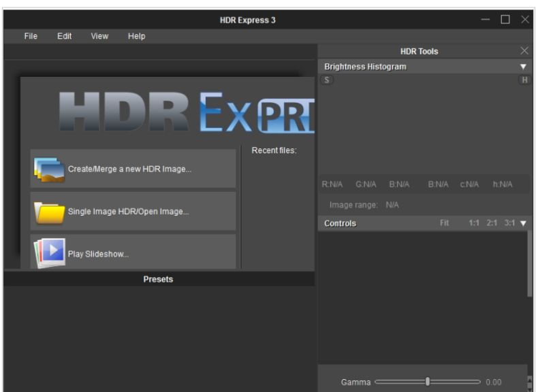Screen dimensions: 536x392
Task: Click the h:N/A readout
Action: click(x=503, y=184)
